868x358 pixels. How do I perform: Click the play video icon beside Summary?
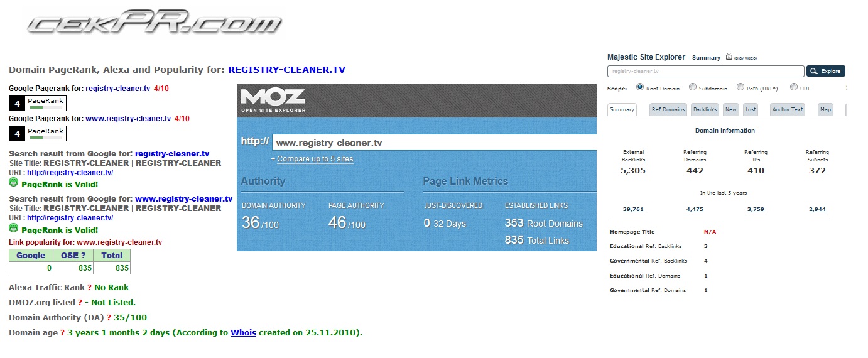(x=729, y=57)
